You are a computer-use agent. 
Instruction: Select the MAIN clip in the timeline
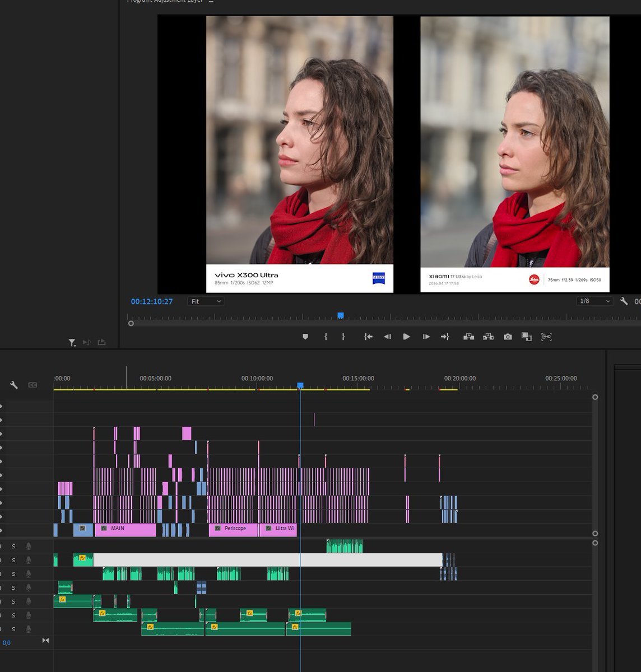(126, 530)
